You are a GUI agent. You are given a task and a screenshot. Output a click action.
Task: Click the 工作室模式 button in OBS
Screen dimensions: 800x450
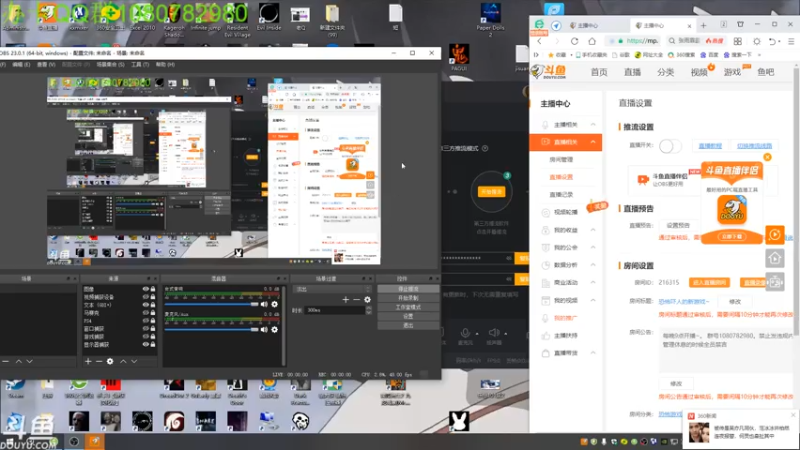(x=408, y=307)
